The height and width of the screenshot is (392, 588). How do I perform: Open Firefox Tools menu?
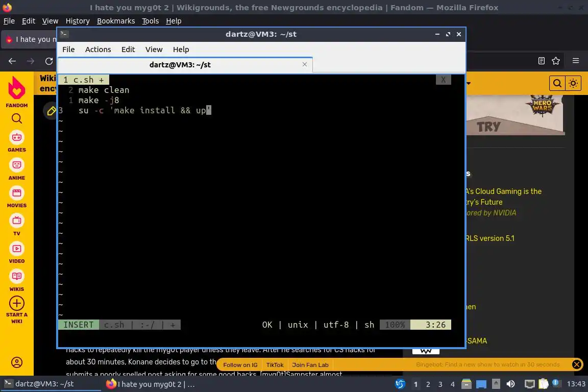click(x=151, y=21)
